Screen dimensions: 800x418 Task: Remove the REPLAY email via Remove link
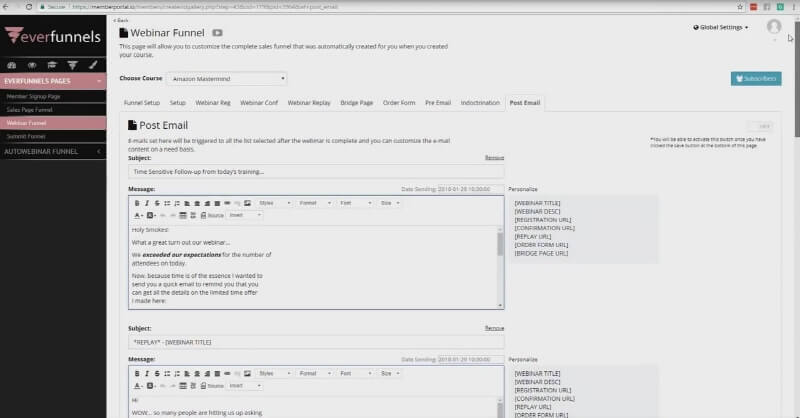[494, 328]
